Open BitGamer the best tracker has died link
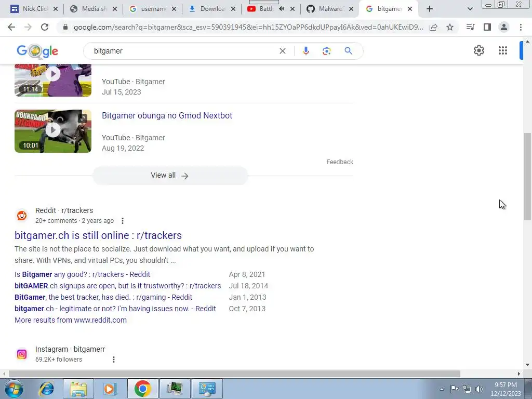The height and width of the screenshot is (399, 532). 103,298
